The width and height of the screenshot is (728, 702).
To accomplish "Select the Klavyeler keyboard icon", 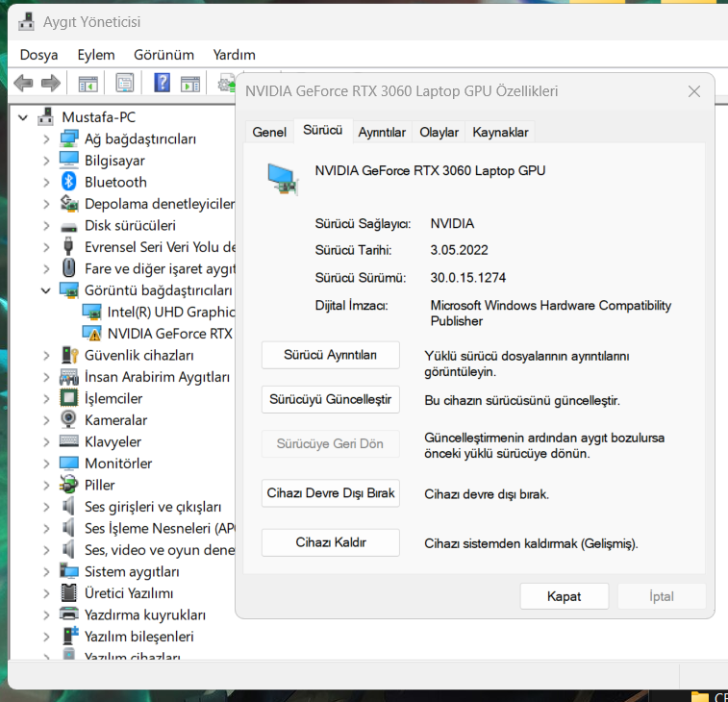I will [x=68, y=441].
